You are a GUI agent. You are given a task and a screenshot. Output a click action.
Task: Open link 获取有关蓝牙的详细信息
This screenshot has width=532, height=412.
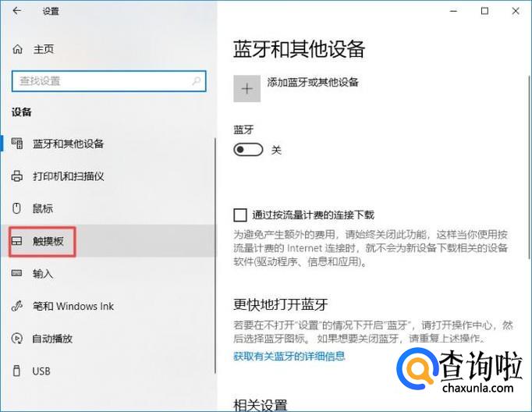(289, 356)
